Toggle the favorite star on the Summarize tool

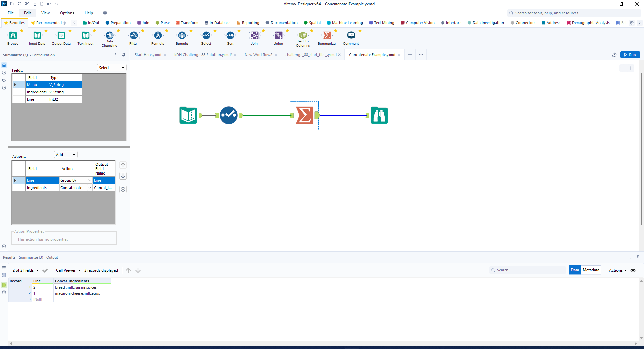336,31
